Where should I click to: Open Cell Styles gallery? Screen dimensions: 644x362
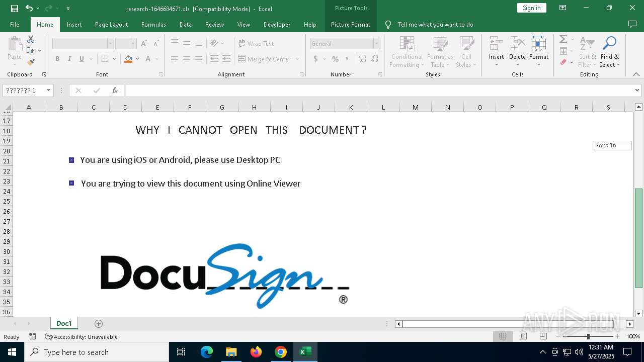click(x=466, y=52)
